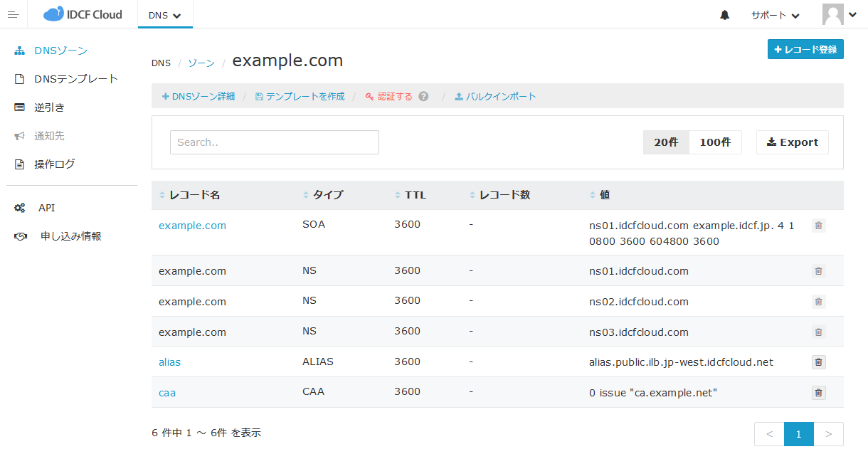
Task: Open the notification bell
Action: pyautogui.click(x=725, y=15)
